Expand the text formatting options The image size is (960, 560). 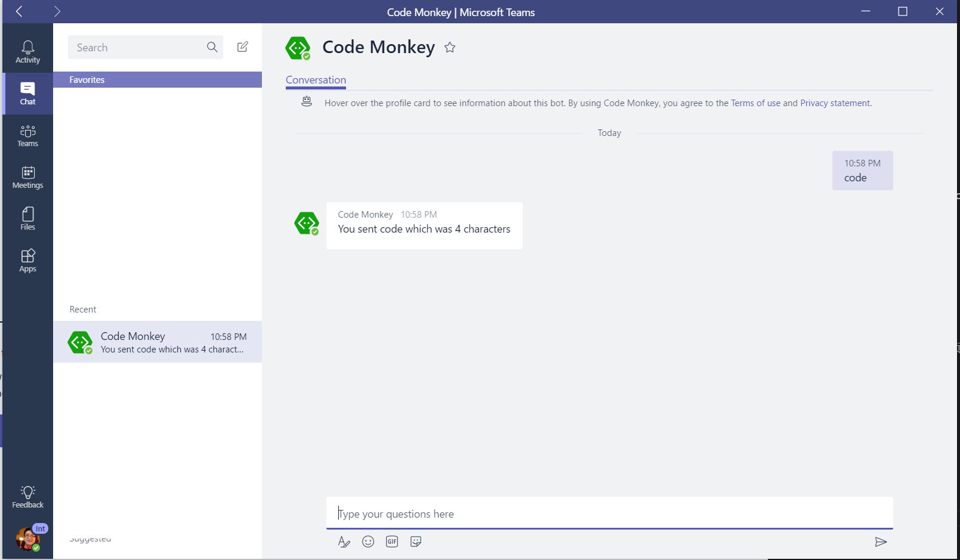click(x=344, y=542)
